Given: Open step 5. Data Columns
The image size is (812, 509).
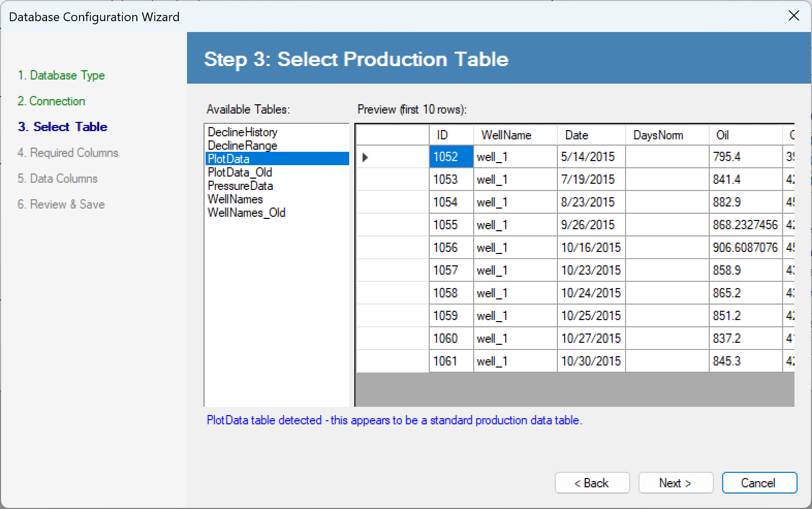Looking at the screenshot, I should (57, 179).
